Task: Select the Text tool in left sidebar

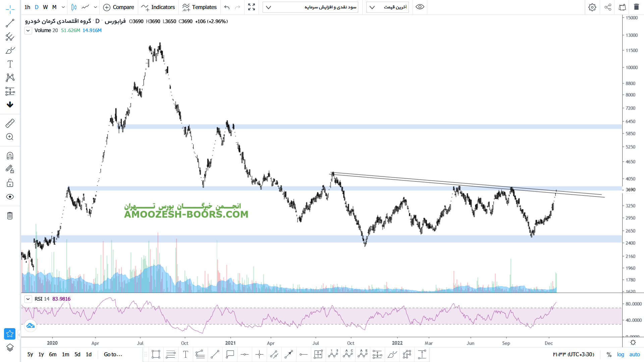Action: (x=10, y=64)
